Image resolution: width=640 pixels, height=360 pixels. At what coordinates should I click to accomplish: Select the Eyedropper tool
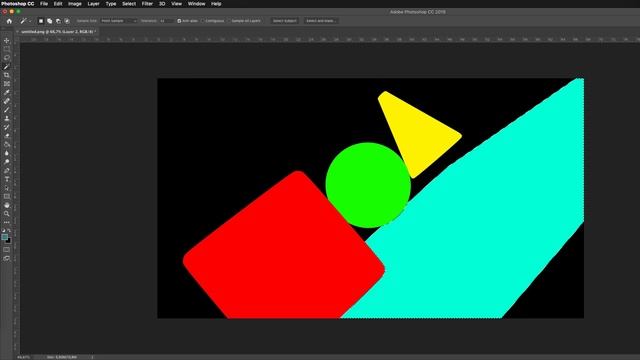tap(7, 92)
